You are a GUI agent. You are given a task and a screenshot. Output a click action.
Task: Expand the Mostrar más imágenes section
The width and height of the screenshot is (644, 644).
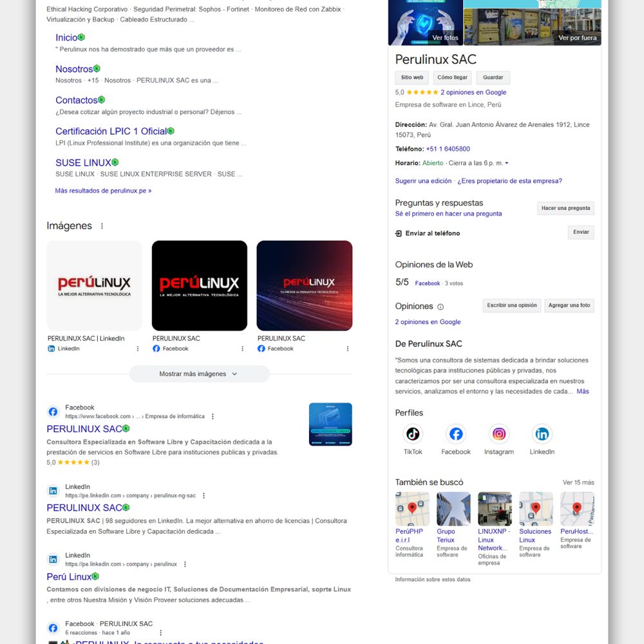coord(200,374)
